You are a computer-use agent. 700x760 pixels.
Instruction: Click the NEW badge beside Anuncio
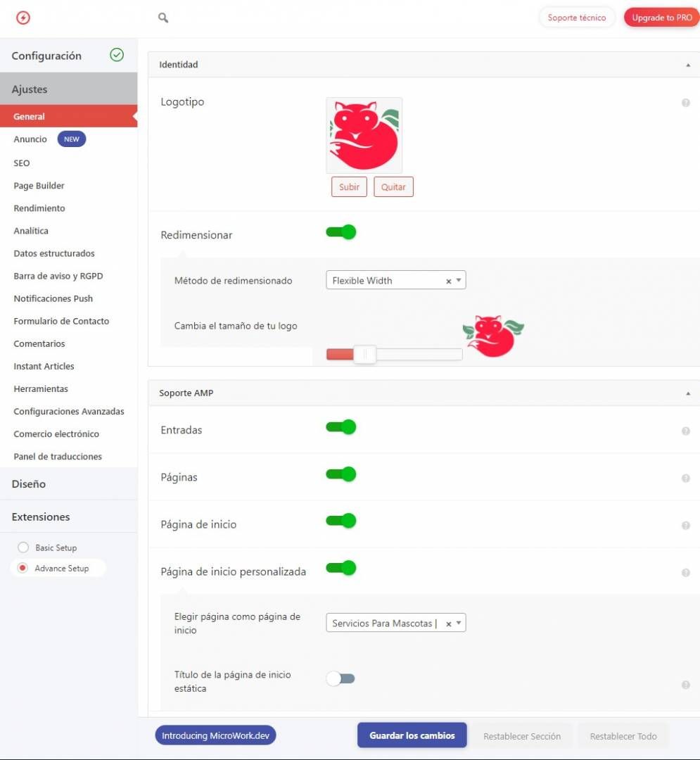[x=72, y=139]
